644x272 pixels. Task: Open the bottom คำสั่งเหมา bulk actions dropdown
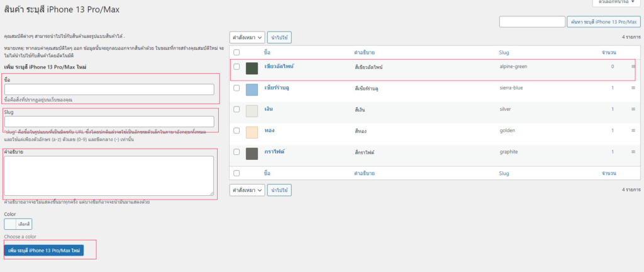(x=247, y=190)
